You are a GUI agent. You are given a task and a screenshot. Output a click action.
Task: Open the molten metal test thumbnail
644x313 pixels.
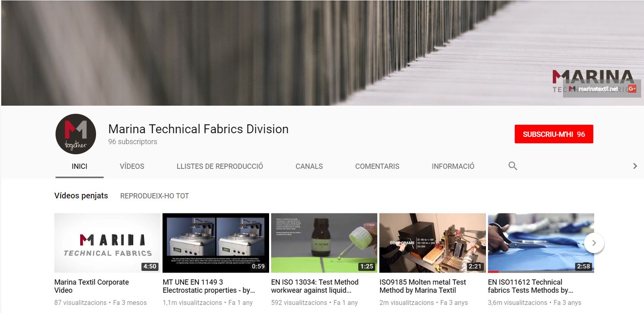432,243
